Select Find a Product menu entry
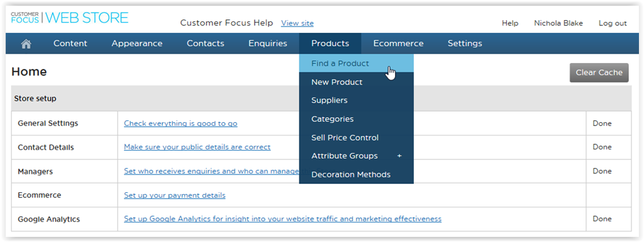This screenshot has width=644, height=242. (x=356, y=64)
